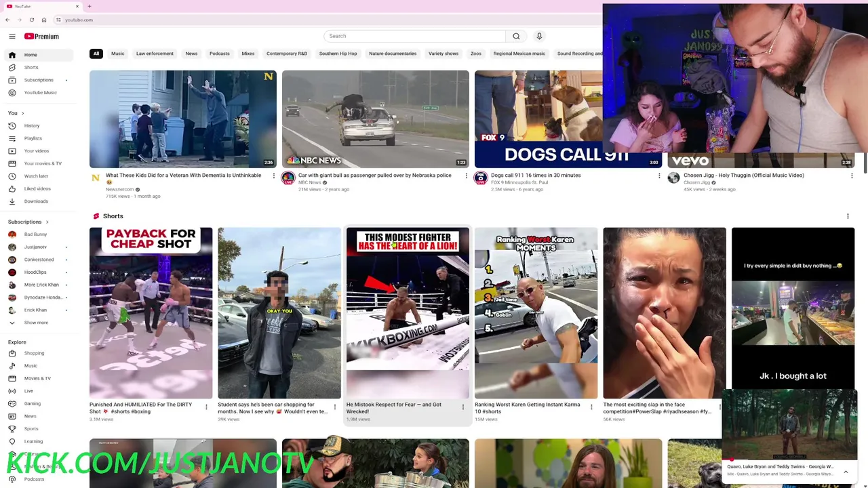Click NBC News channel avatar
This screenshot has height=488, width=868.
pos(288,178)
